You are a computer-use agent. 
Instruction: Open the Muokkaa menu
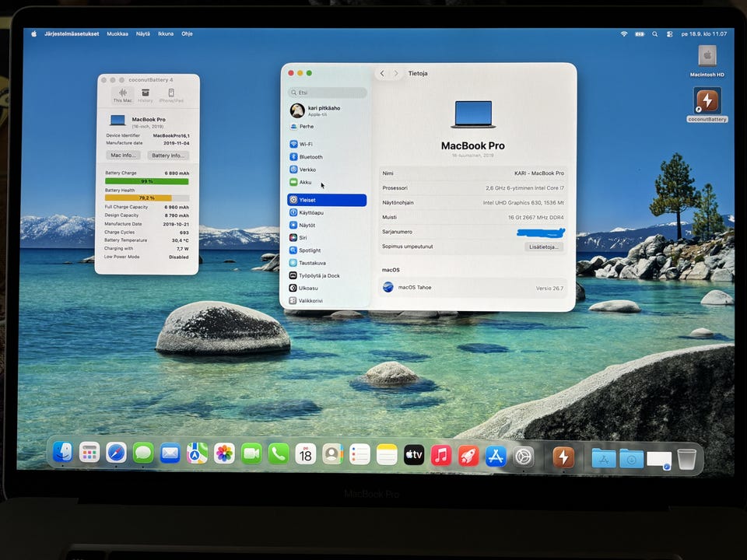click(x=117, y=33)
